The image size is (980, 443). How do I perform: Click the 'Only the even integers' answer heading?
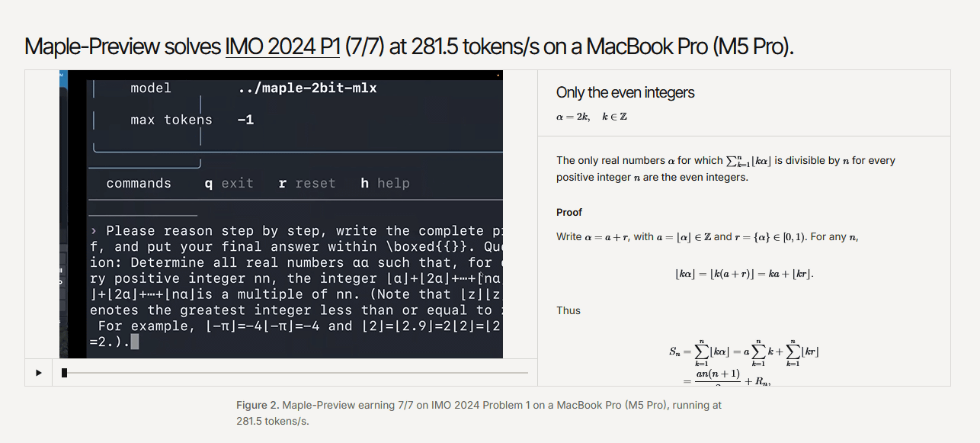(x=626, y=92)
